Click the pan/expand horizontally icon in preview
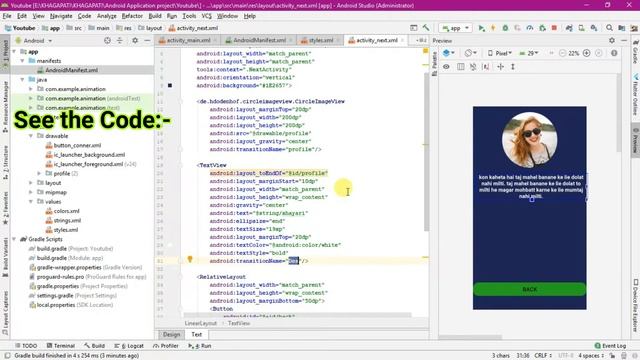Viewport: 640px width, 360px height. 500,67
